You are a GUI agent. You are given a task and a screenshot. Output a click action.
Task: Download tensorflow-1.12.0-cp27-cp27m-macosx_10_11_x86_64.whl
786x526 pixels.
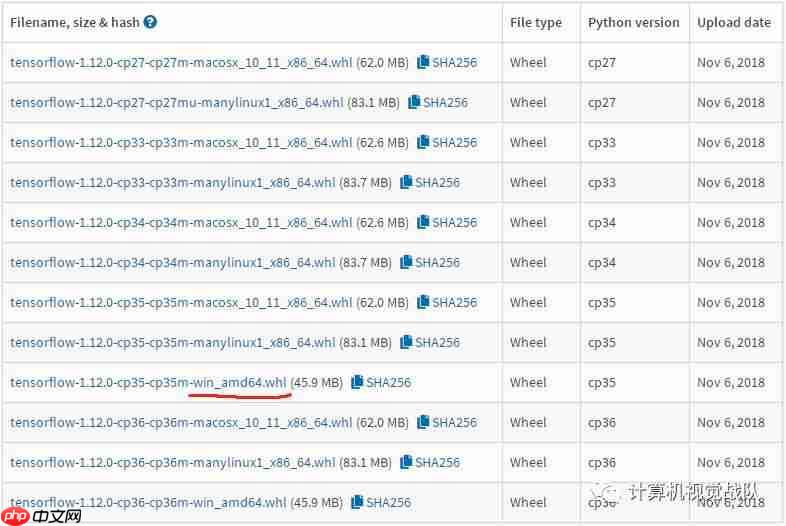pos(181,63)
